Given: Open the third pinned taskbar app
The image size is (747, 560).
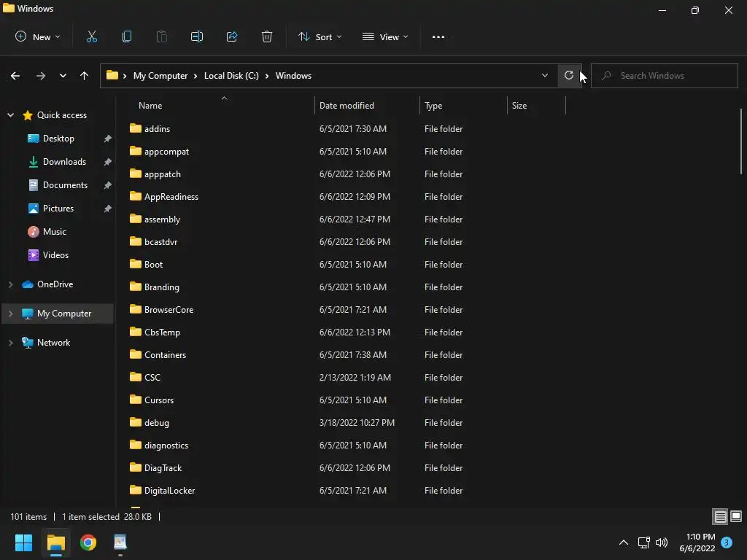Looking at the screenshot, I should point(120,542).
